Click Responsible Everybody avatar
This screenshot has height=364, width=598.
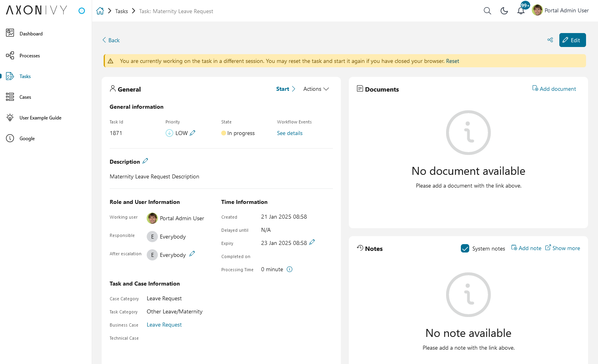point(152,237)
